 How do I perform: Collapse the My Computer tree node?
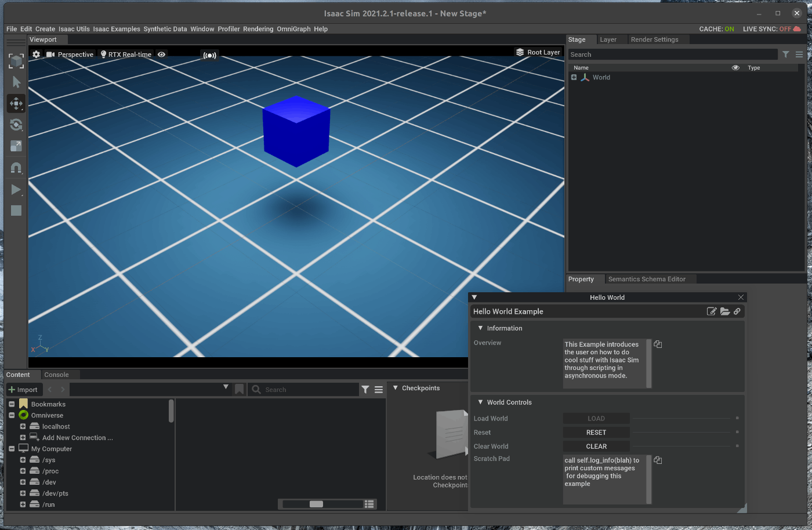(12, 449)
